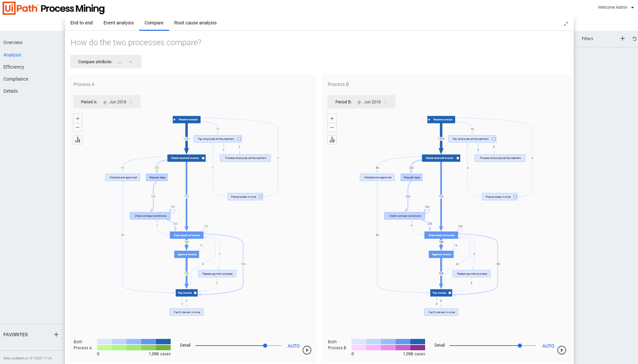638x364 pixels.
Task: Add a new filter with plus icon
Action: (x=623, y=38)
